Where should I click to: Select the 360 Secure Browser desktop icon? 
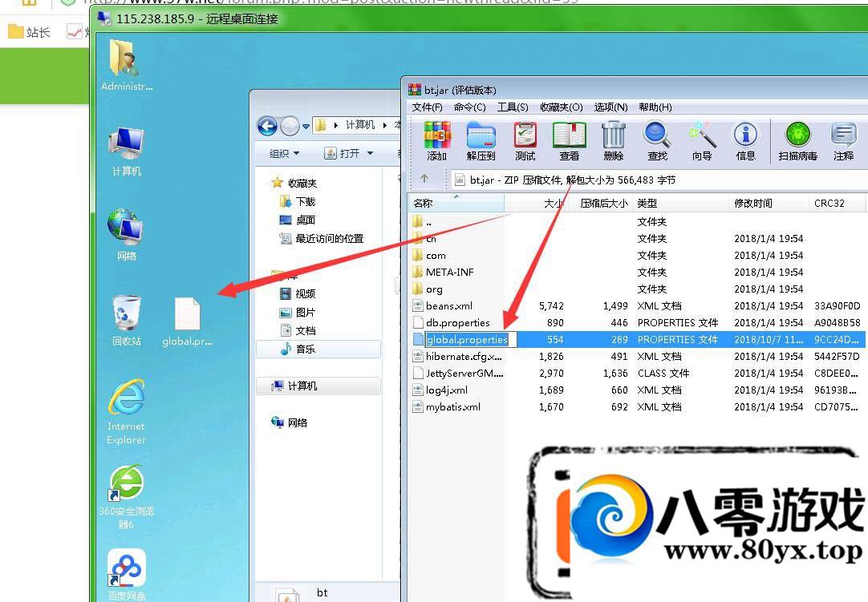tap(126, 496)
